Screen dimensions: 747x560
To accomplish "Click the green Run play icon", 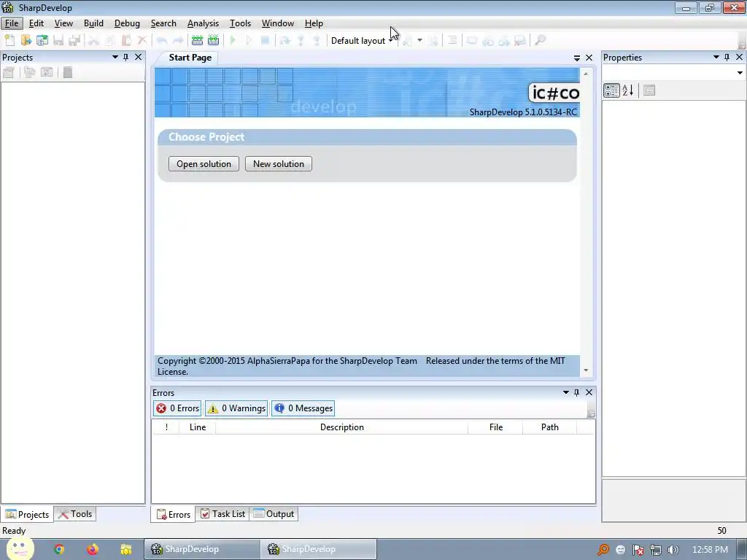I will click(233, 41).
